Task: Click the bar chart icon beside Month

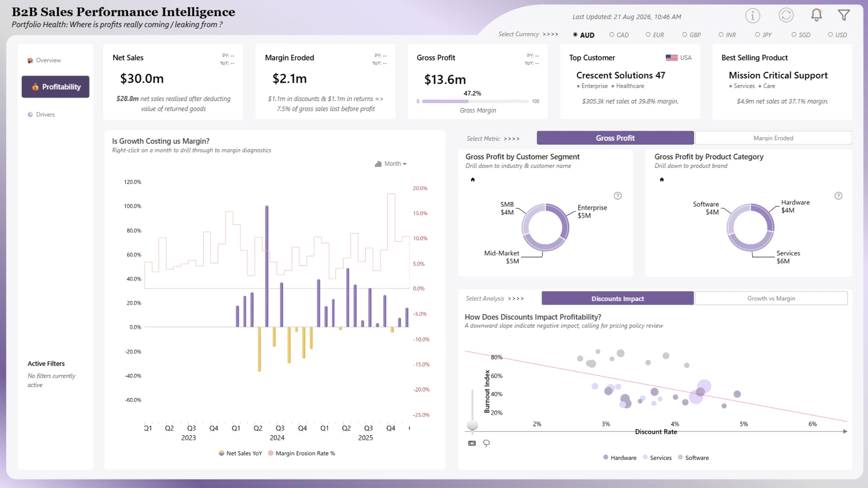Action: click(x=378, y=164)
